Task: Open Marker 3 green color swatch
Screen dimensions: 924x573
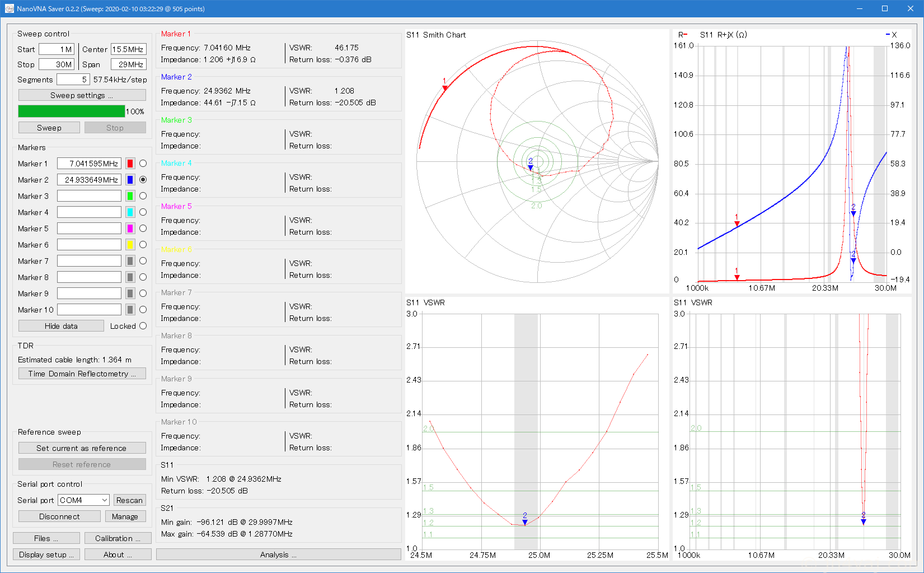Action: pos(130,196)
